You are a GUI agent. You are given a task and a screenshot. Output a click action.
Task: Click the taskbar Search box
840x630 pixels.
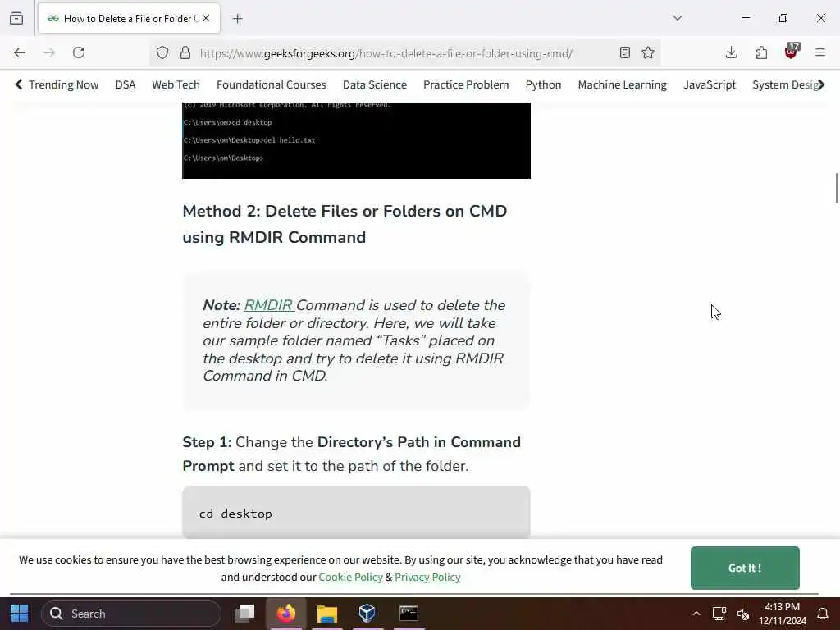[x=131, y=614]
